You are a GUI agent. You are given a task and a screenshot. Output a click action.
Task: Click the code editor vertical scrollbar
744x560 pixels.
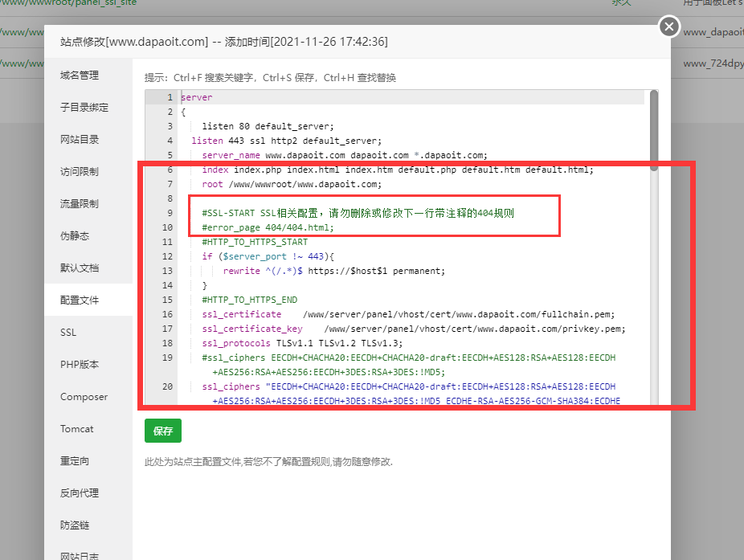653,129
